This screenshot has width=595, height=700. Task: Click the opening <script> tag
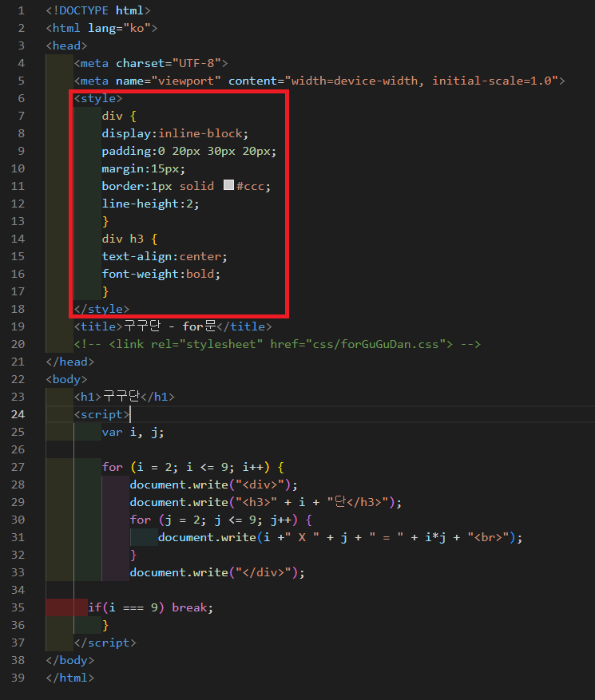pyautogui.click(x=101, y=414)
